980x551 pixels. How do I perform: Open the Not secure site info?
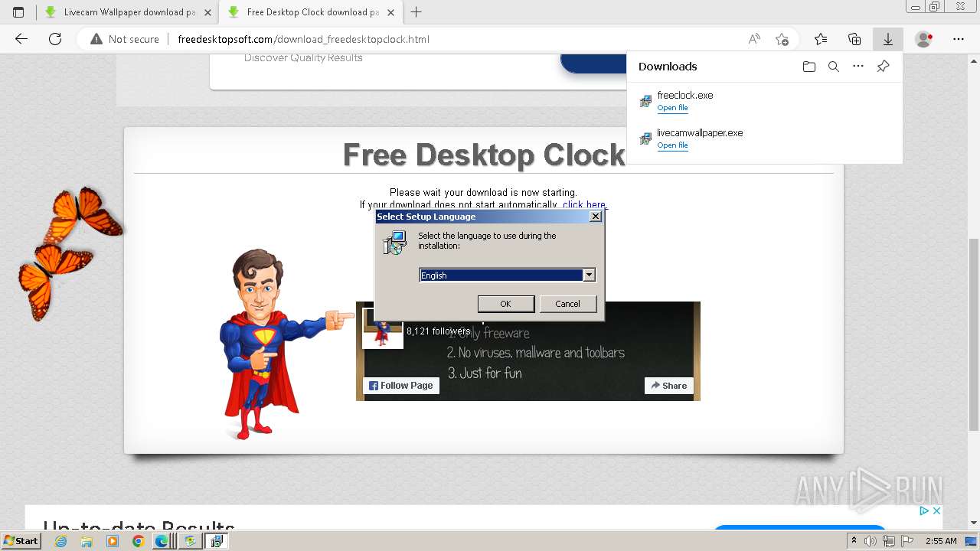tap(125, 39)
